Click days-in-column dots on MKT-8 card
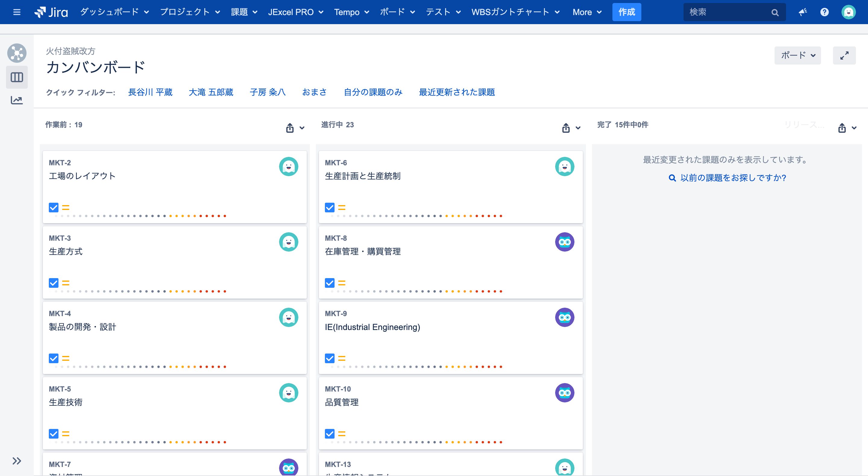The image size is (868, 476). [x=417, y=291]
